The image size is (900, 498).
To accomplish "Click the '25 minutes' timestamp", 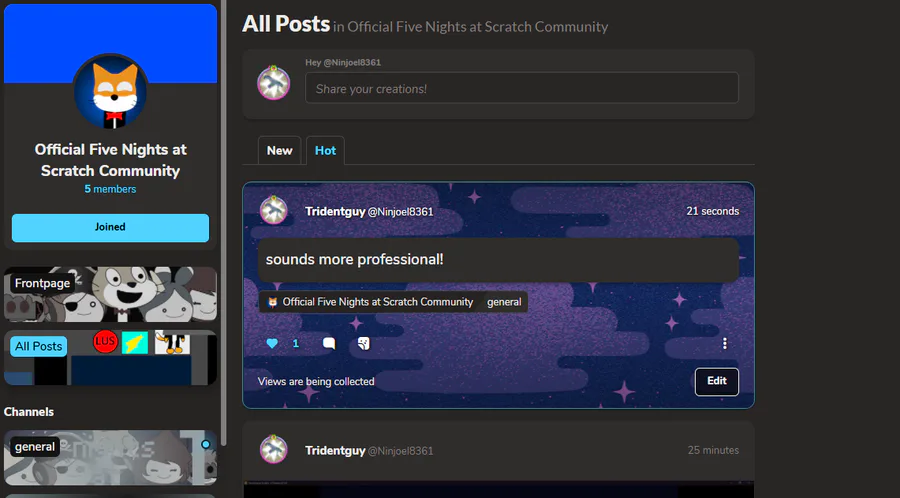I will click(x=713, y=450).
